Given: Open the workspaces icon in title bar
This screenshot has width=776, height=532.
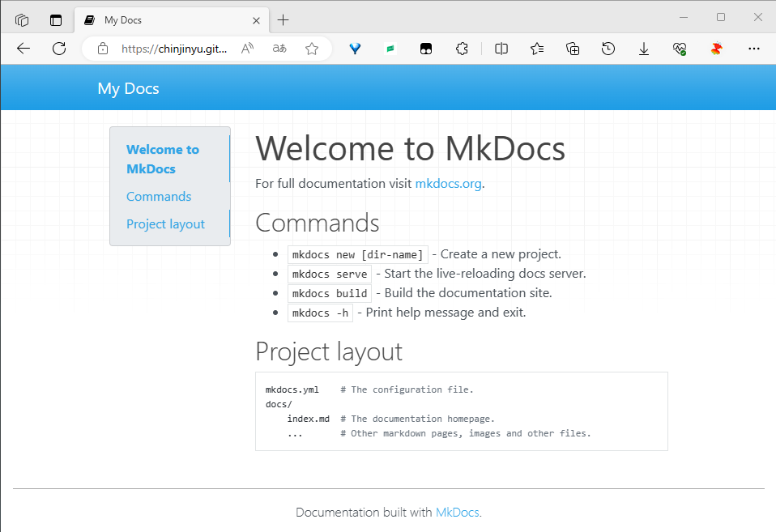Looking at the screenshot, I should [22, 20].
